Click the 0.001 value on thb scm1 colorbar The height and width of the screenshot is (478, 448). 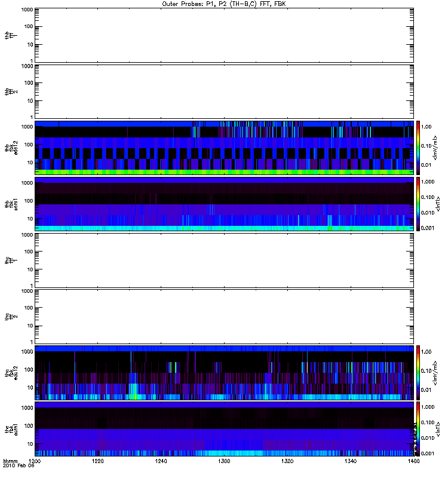tap(428, 228)
